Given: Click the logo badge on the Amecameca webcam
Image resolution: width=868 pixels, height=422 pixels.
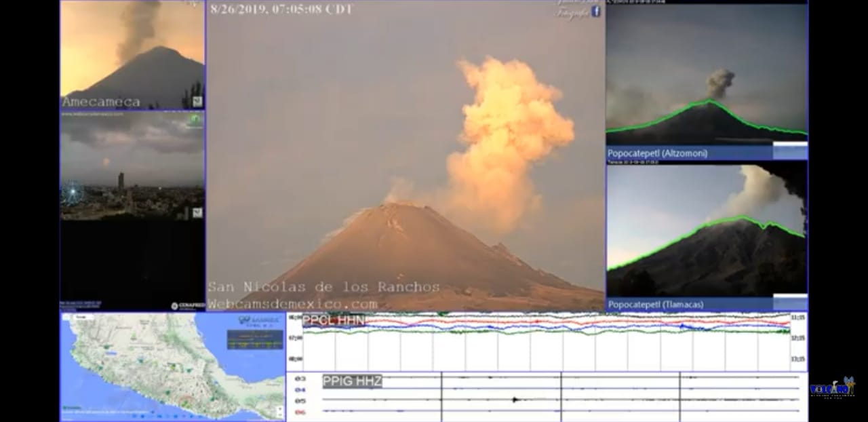Looking at the screenshot, I should (x=197, y=102).
